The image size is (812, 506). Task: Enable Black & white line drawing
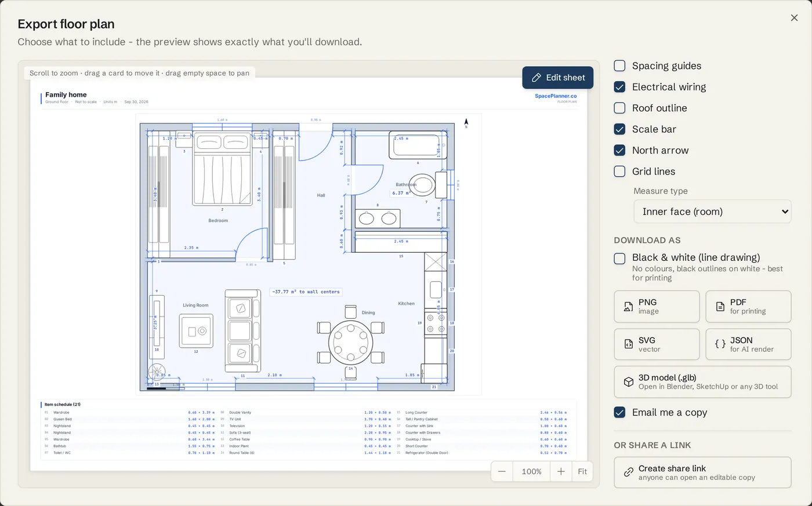coord(619,258)
